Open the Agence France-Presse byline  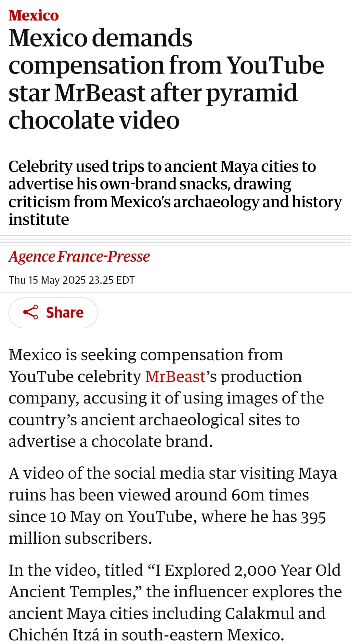point(79,256)
